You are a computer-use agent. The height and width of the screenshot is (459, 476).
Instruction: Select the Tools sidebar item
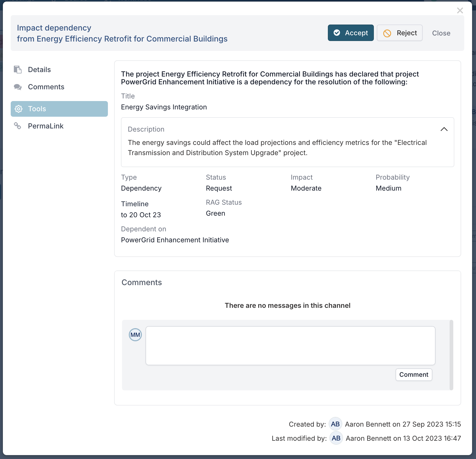(59, 109)
